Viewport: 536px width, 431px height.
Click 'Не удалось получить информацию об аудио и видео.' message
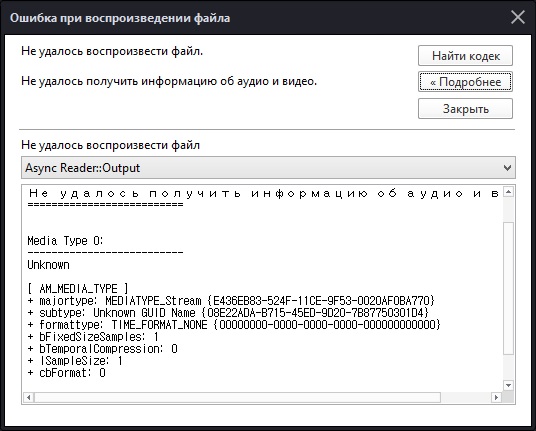click(169, 81)
